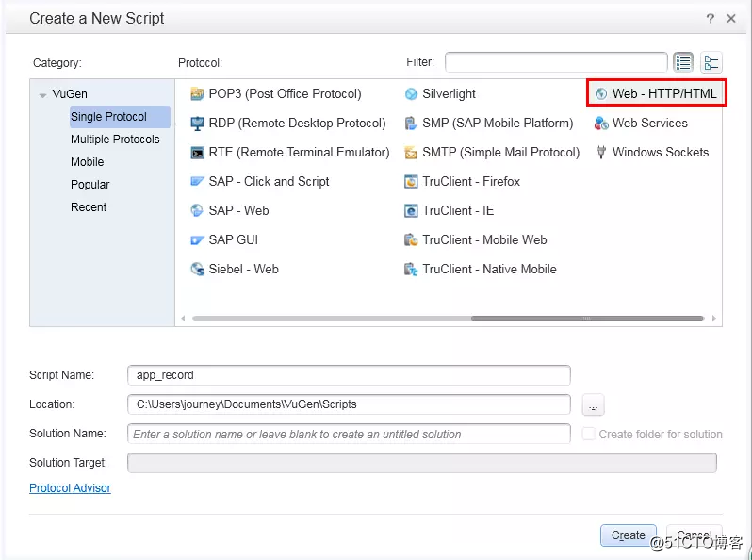The height and width of the screenshot is (560, 752).
Task: Click the Solution Target field
Action: pos(422,463)
